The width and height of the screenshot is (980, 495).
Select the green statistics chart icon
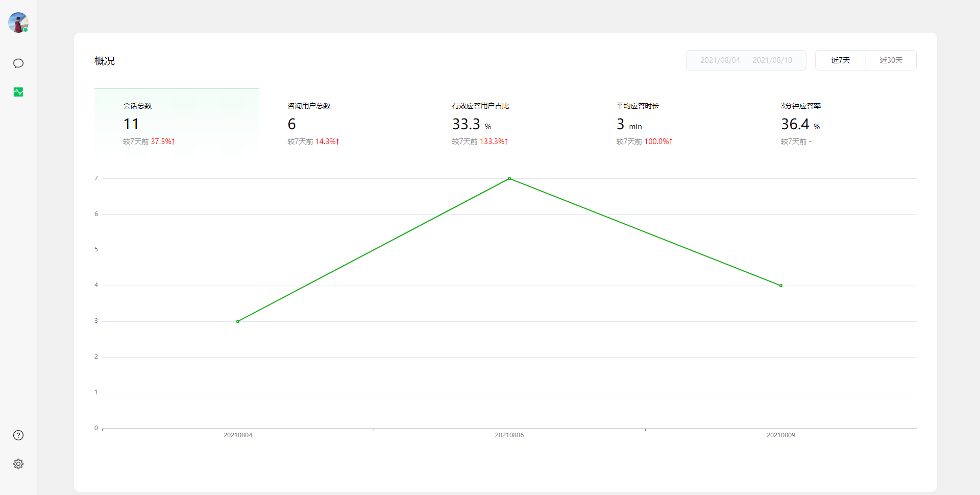coord(18,92)
